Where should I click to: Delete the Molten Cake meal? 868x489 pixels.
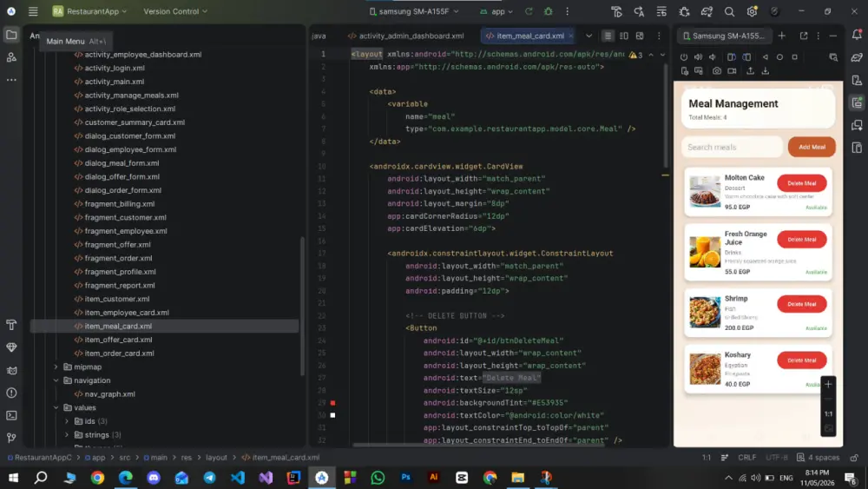(x=801, y=183)
